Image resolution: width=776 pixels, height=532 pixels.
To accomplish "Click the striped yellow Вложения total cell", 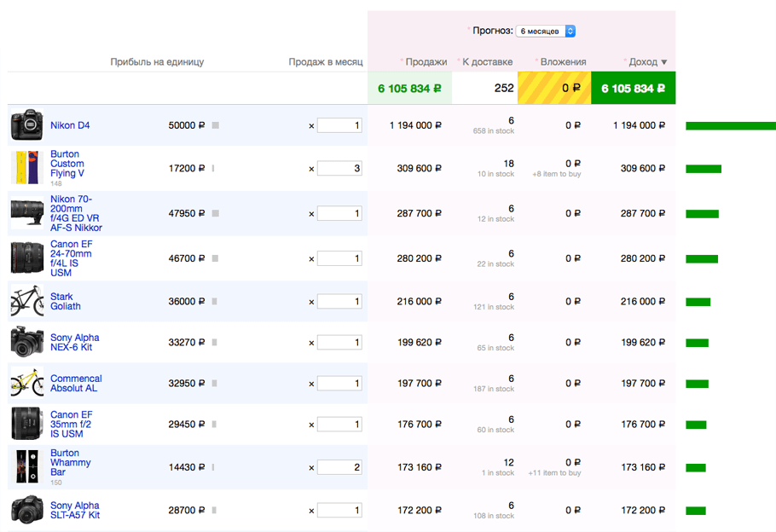I will tap(554, 88).
